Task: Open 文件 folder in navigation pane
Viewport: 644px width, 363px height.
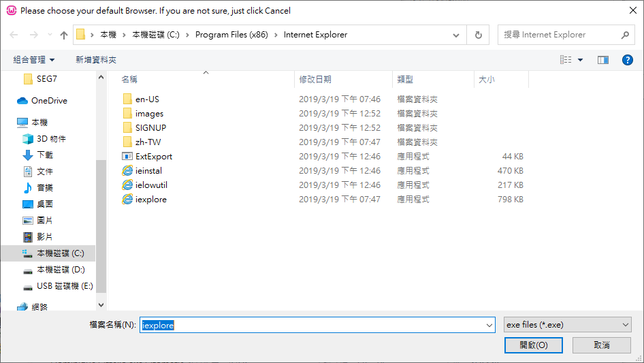Action: pos(38,172)
